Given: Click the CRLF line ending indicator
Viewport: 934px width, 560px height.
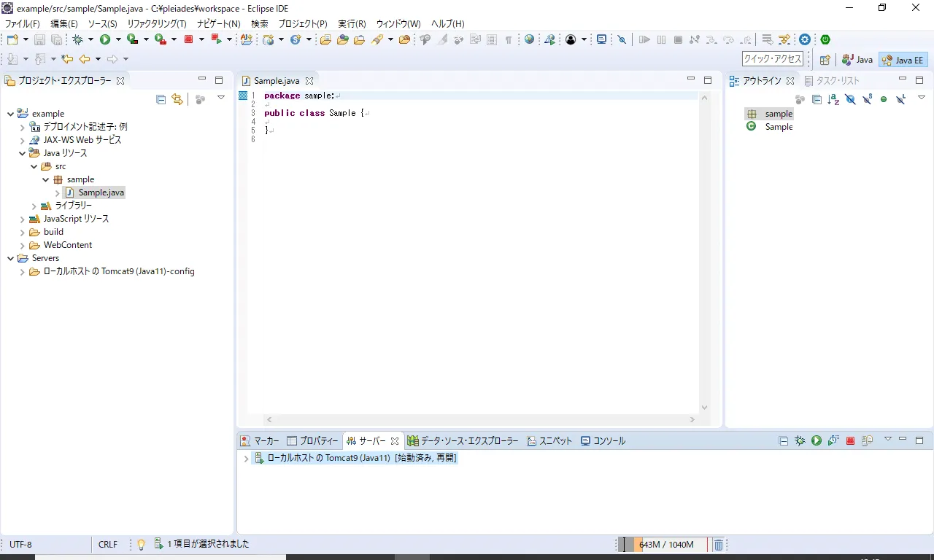Looking at the screenshot, I should click(x=108, y=545).
